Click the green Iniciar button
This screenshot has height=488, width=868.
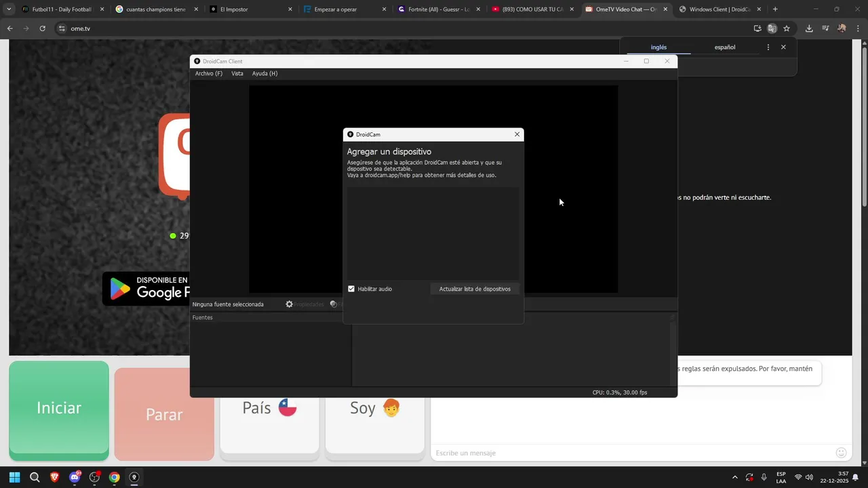click(x=59, y=408)
